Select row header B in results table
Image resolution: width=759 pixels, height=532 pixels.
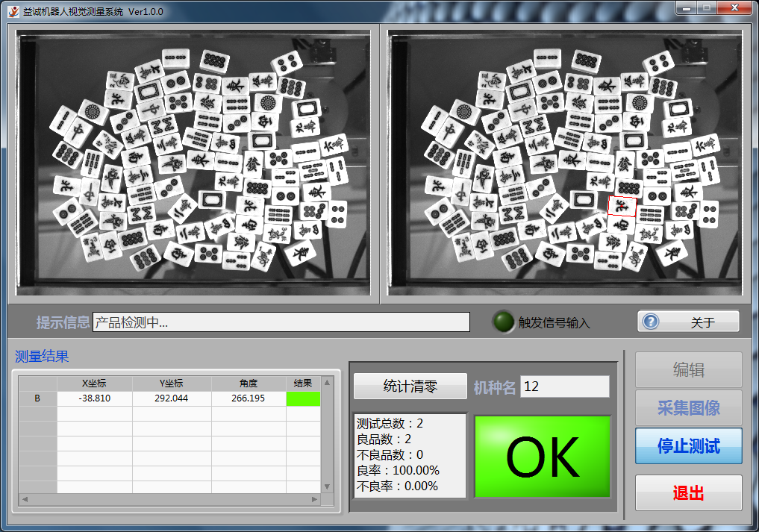(x=38, y=398)
